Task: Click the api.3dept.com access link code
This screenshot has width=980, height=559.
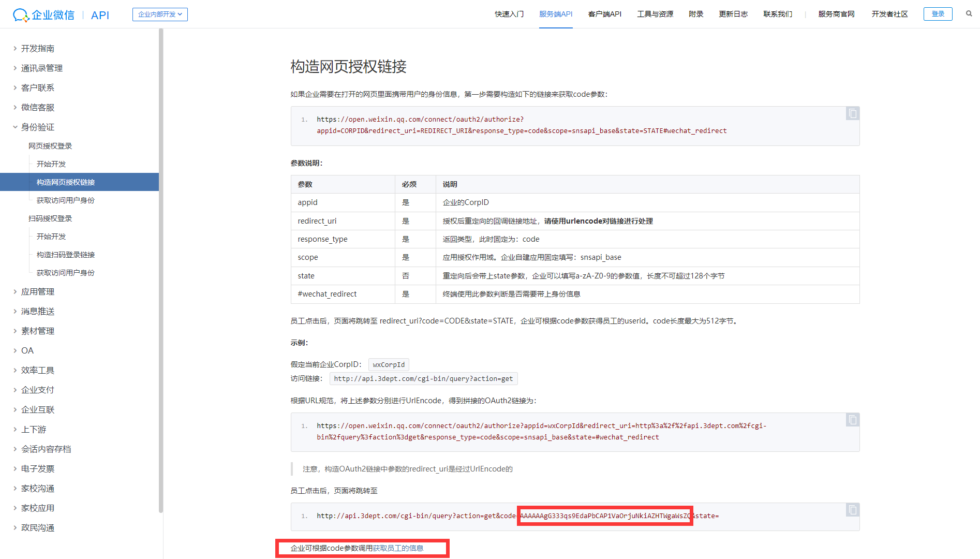Action: tap(423, 379)
